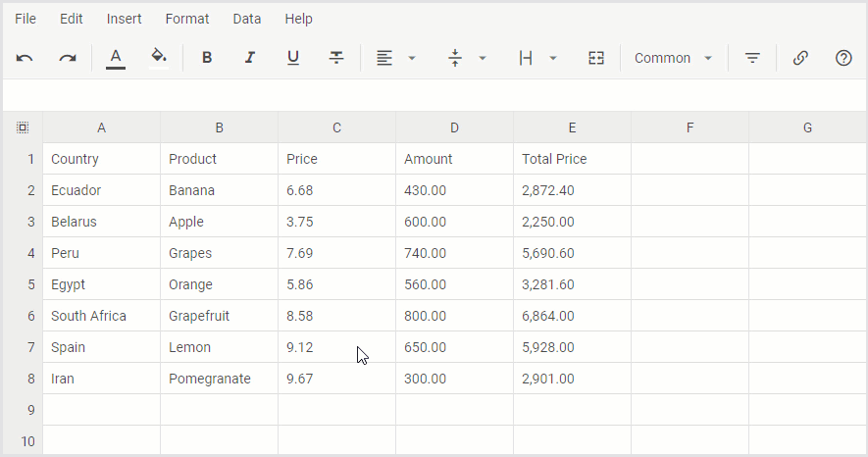Viewport: 868px width, 457px height.
Task: Open the File menu
Action: (x=26, y=19)
